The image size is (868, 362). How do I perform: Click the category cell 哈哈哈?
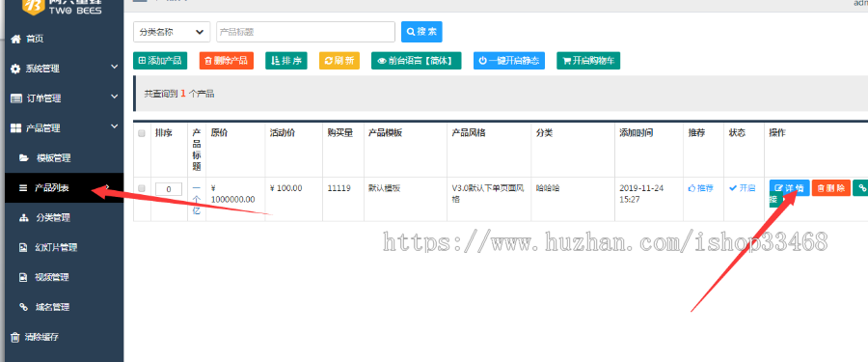548,188
